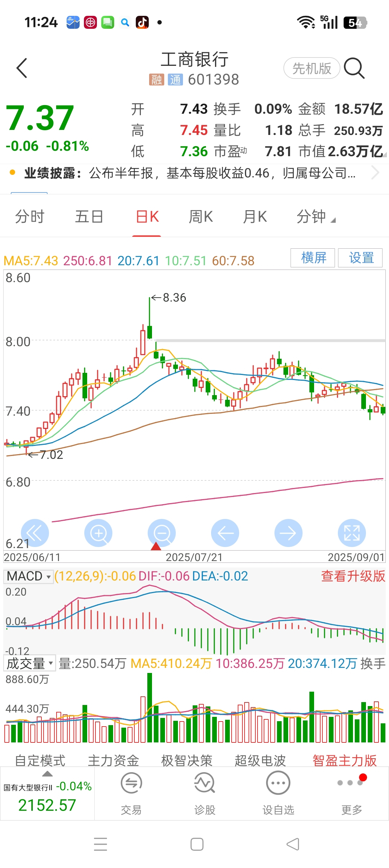Open the 成交量 volume indicator dropdown
Image resolution: width=389 pixels, height=868 pixels.
pos(30,663)
